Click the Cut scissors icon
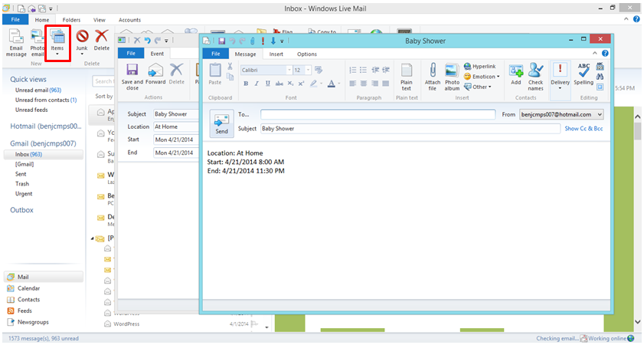Screen dimensions: 644x345 (x=230, y=66)
